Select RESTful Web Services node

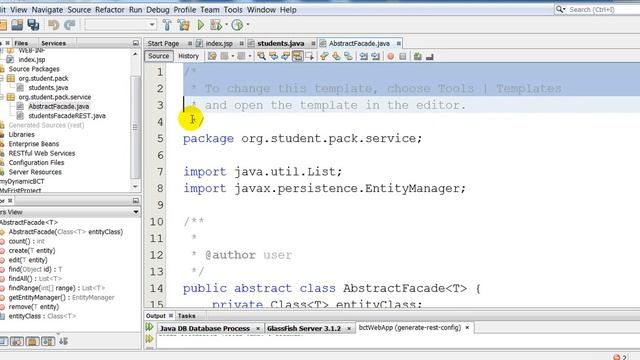click(x=42, y=153)
